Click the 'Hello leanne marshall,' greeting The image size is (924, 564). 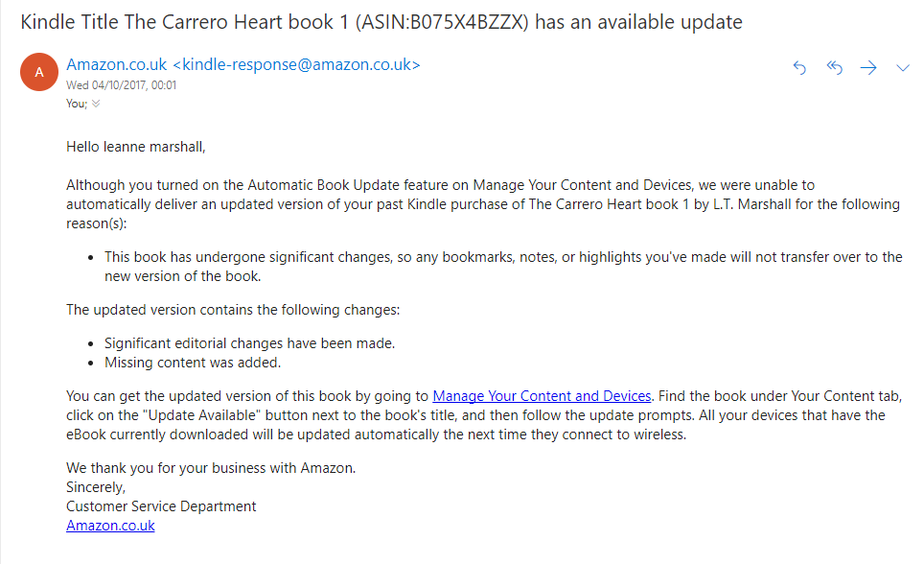[136, 147]
